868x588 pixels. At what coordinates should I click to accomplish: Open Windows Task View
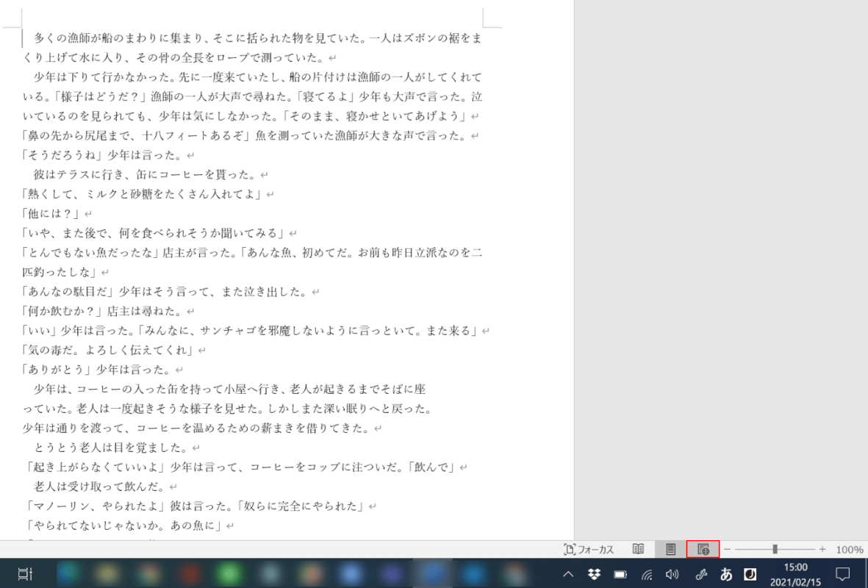24,574
